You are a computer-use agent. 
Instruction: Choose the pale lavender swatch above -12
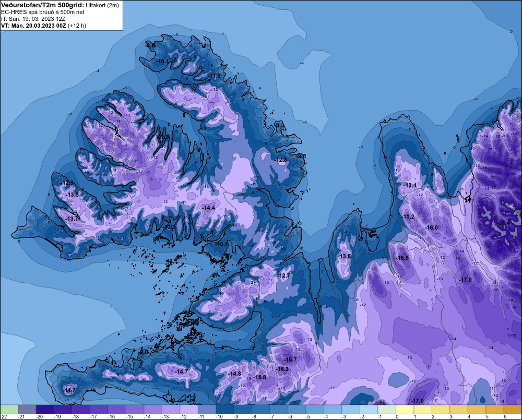(x=188, y=409)
